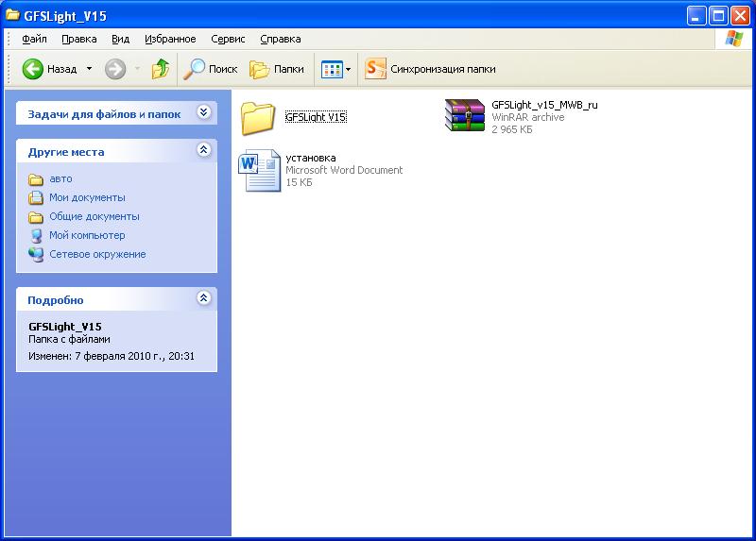Collapse the Другие места panel
The width and height of the screenshot is (756, 541).
point(203,151)
